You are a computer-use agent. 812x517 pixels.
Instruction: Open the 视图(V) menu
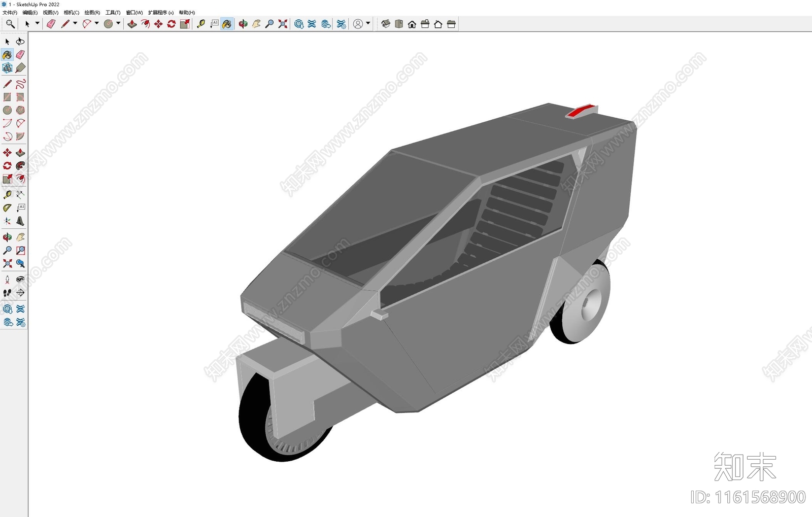click(x=51, y=13)
